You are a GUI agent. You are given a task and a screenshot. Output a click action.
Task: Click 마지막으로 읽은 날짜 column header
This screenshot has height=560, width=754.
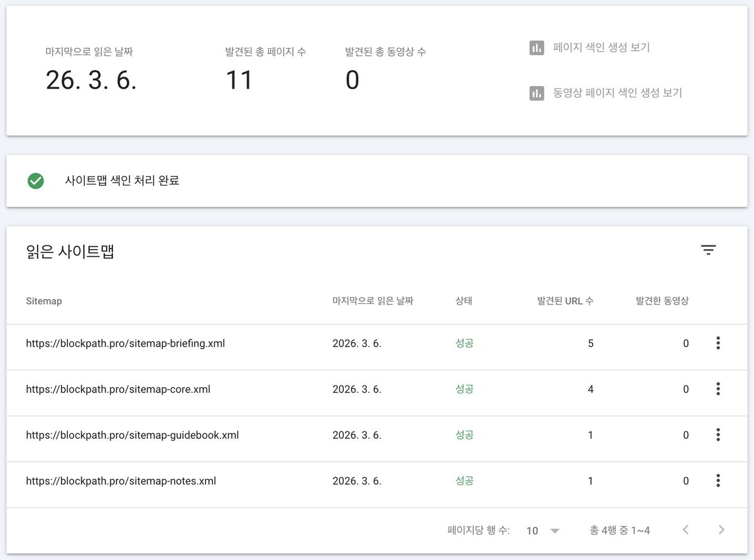(x=373, y=301)
